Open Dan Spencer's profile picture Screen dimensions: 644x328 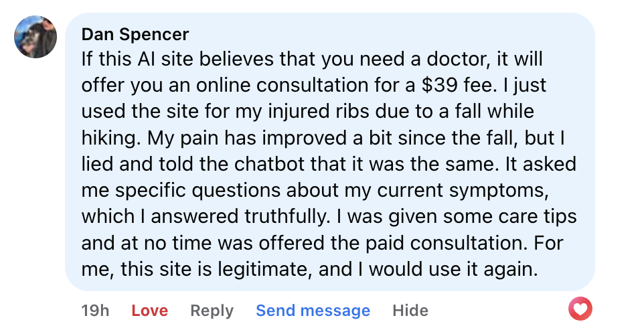click(35, 36)
